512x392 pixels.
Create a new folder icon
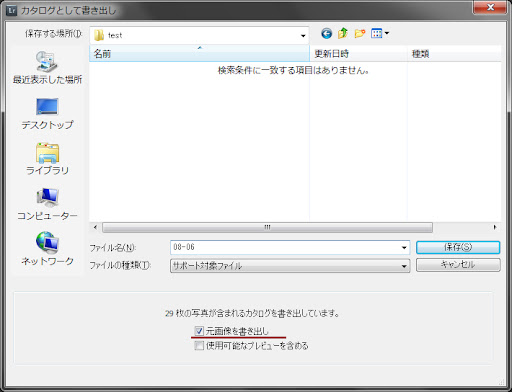(x=360, y=33)
